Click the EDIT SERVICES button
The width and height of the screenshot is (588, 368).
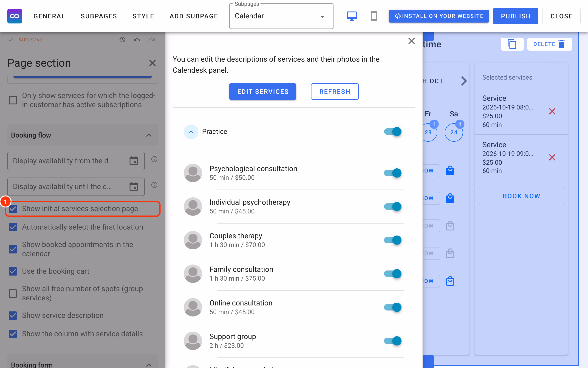(x=263, y=92)
